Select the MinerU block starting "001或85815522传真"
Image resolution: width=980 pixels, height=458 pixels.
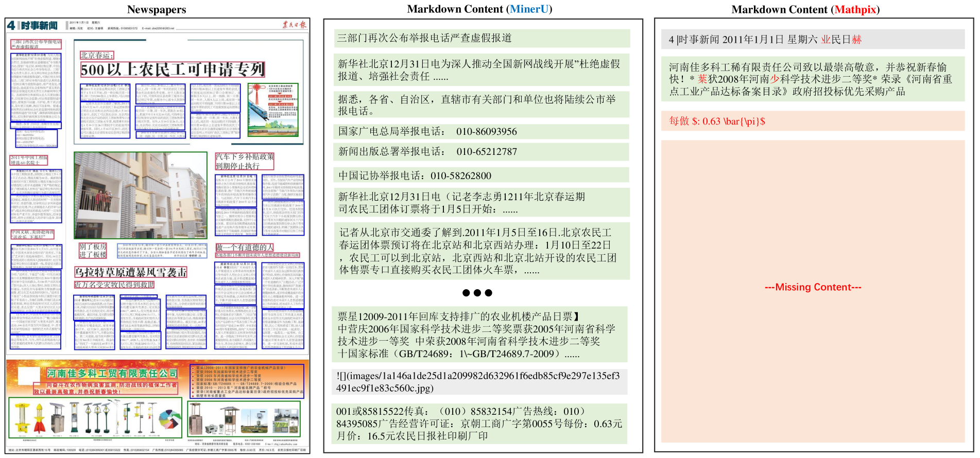pos(480,424)
